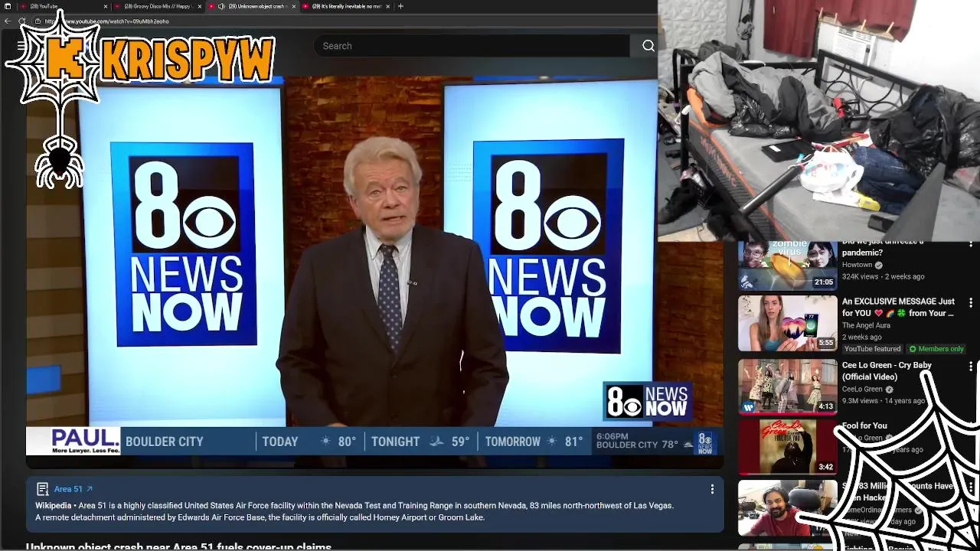Close the "(28) YouTube" tab
The width and height of the screenshot is (980, 551).
106,6
